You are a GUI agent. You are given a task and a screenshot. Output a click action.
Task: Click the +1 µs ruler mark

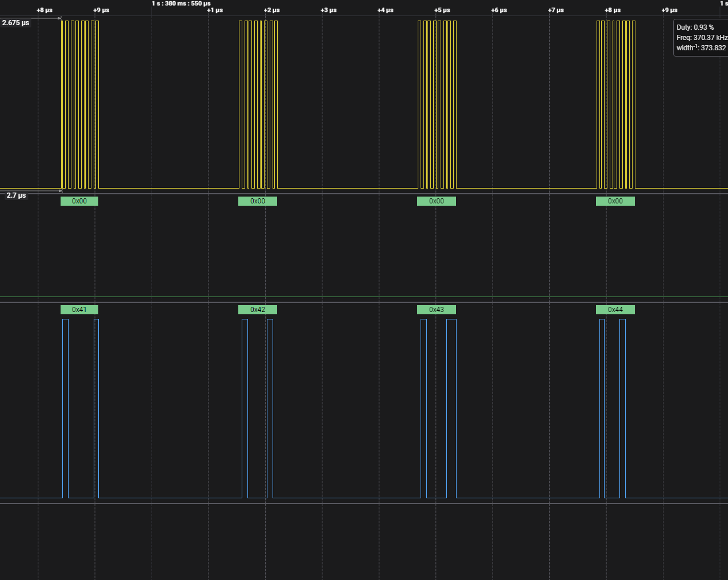pyautogui.click(x=215, y=10)
